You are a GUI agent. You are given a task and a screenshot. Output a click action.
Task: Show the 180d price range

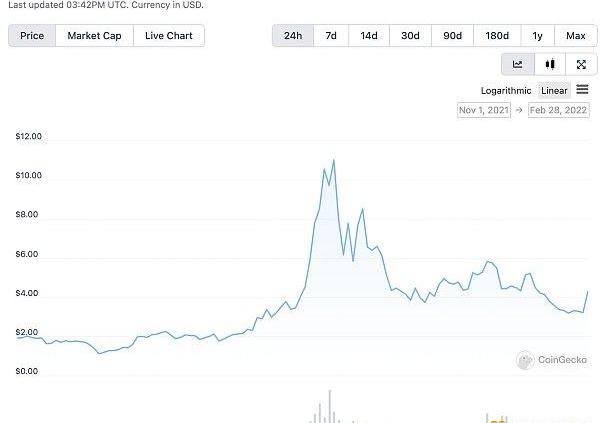(496, 36)
